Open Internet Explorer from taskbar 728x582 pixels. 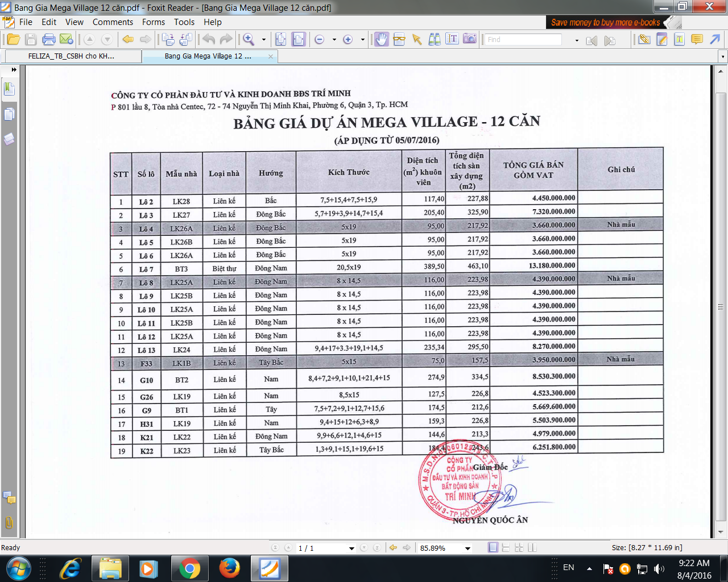tap(71, 569)
